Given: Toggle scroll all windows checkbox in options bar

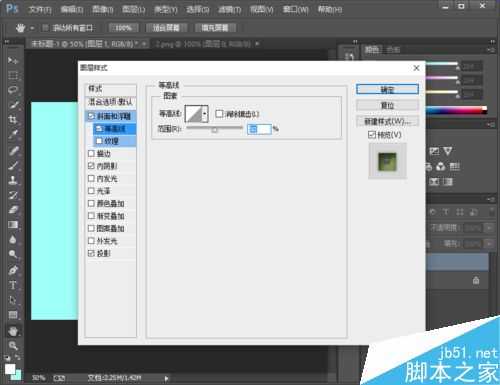Looking at the screenshot, I should [x=45, y=28].
